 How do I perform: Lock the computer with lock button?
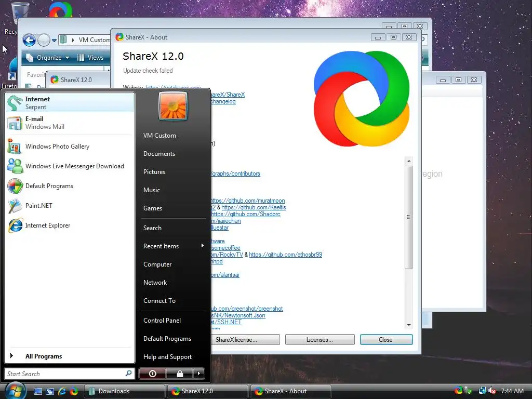(x=179, y=374)
